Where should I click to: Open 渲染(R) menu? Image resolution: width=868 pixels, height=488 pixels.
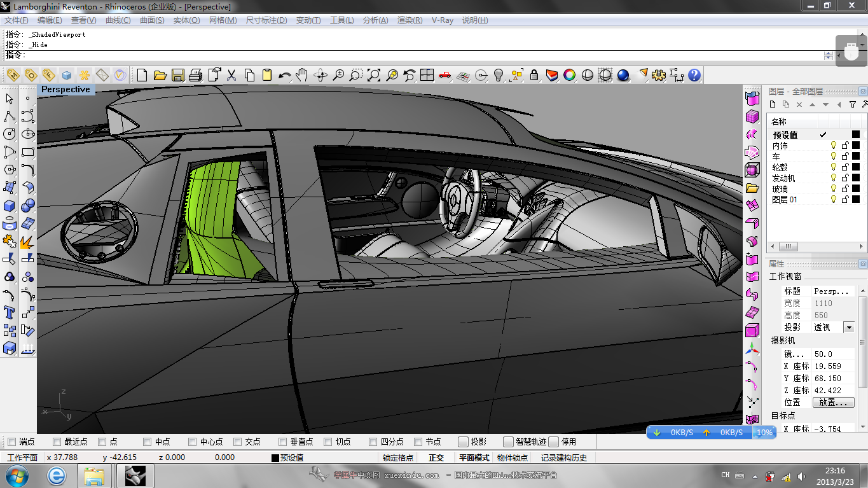410,20
